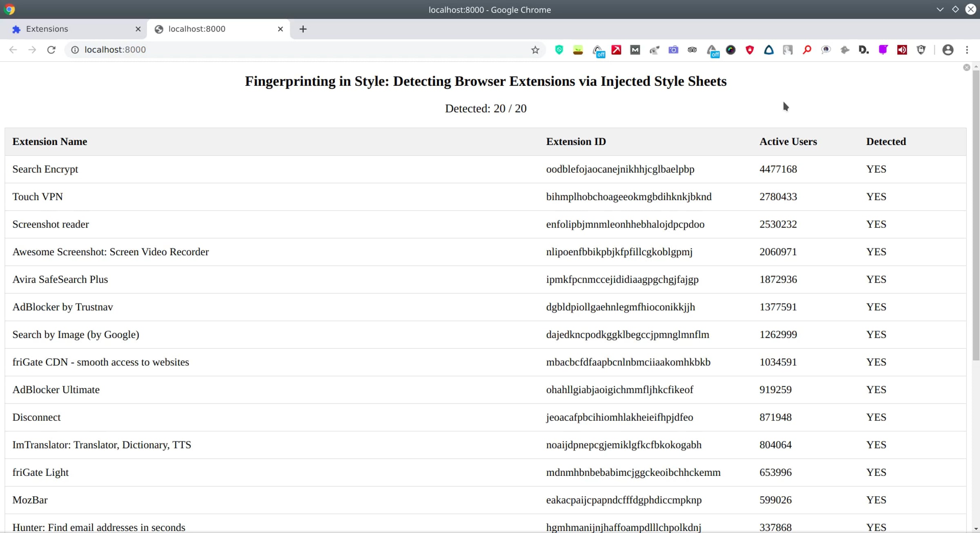The height and width of the screenshot is (533, 980).
Task: Bookmark this page with the star icon
Action: (x=535, y=50)
